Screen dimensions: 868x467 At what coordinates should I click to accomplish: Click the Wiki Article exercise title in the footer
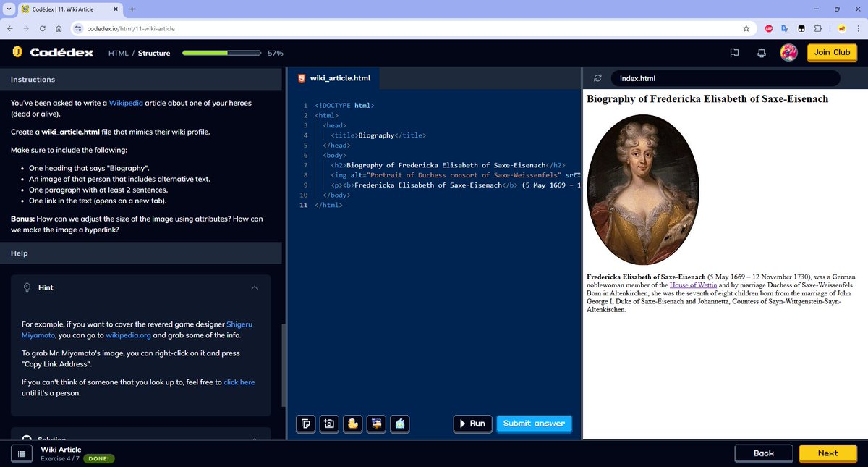pyautogui.click(x=61, y=450)
